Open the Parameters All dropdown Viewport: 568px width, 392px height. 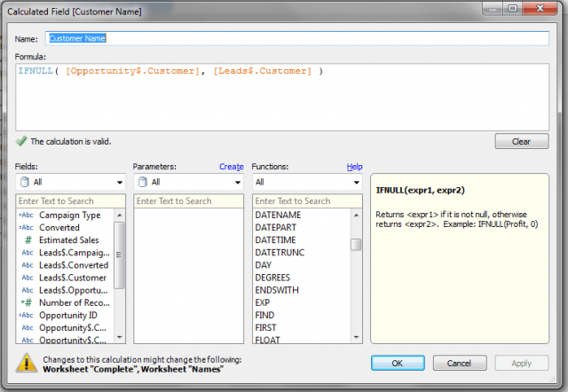coord(189,182)
